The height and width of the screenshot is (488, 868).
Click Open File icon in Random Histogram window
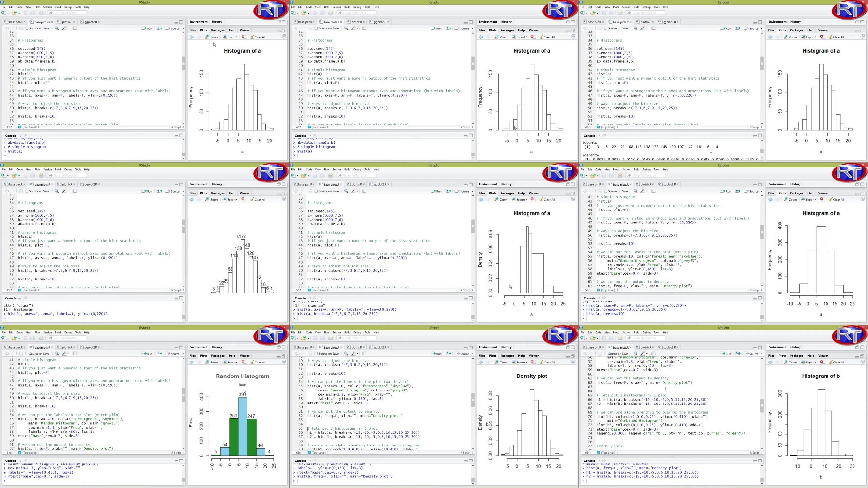(14, 338)
